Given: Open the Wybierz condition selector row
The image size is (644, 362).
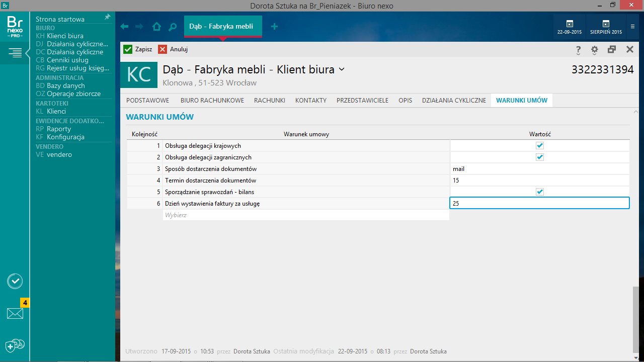Looking at the screenshot, I should tap(305, 215).
